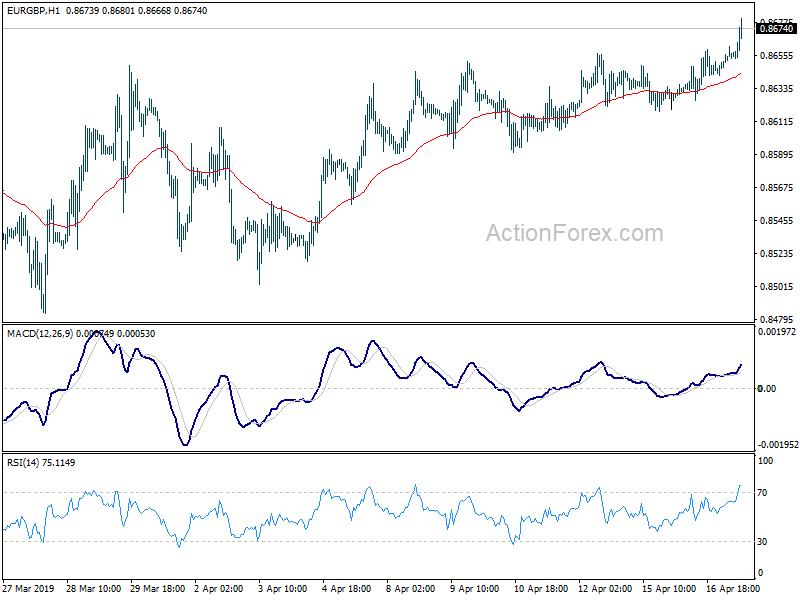Screen dimensions: 800x600
Task: Click the MACD zero level label 0.00
Action: pyautogui.click(x=767, y=389)
